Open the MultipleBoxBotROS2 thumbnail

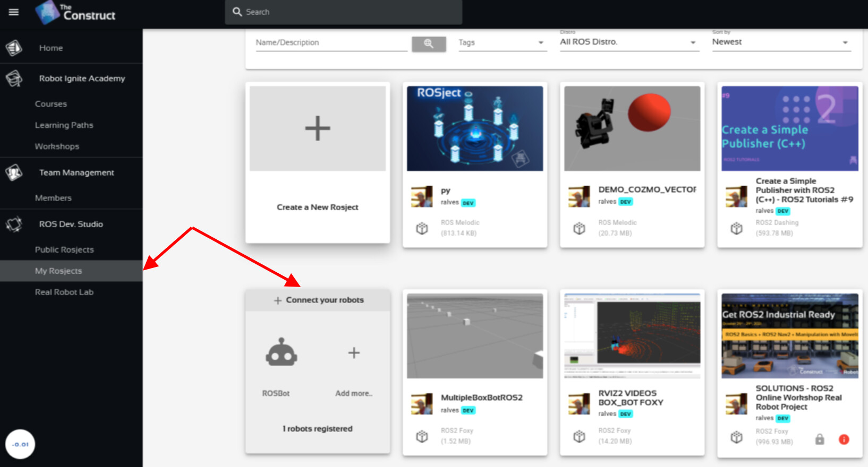tap(475, 336)
